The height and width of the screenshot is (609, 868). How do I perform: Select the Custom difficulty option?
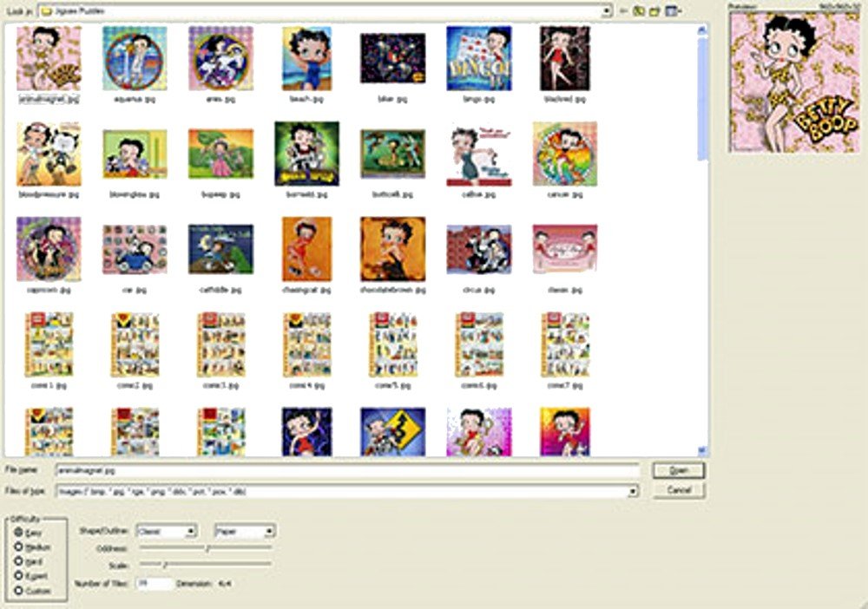coord(19,590)
